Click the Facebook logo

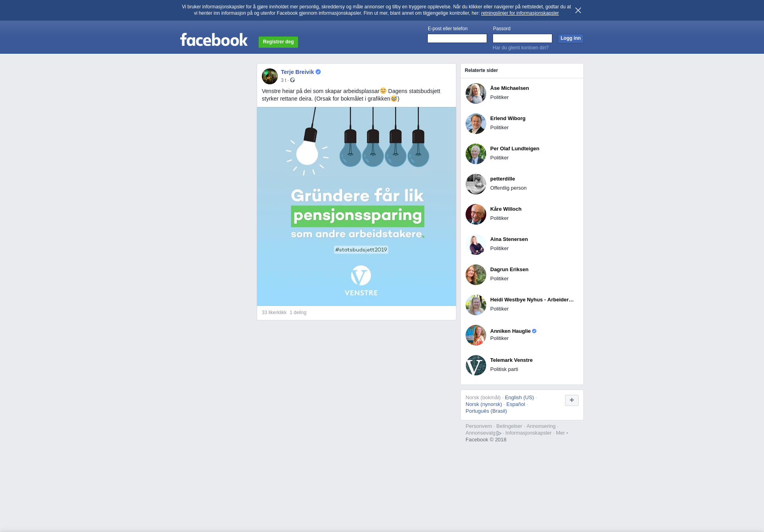(214, 40)
